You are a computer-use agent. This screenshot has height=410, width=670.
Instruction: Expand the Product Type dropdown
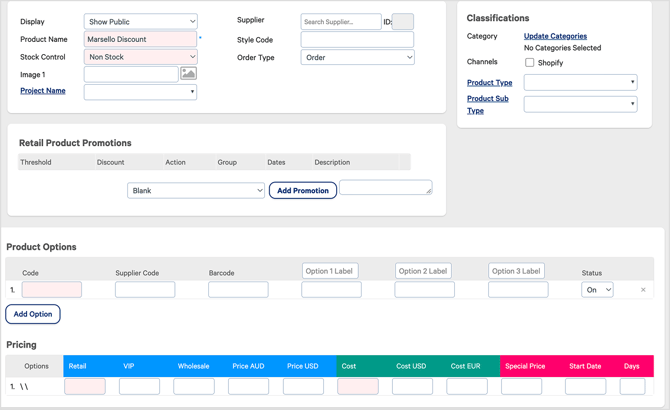coord(581,82)
